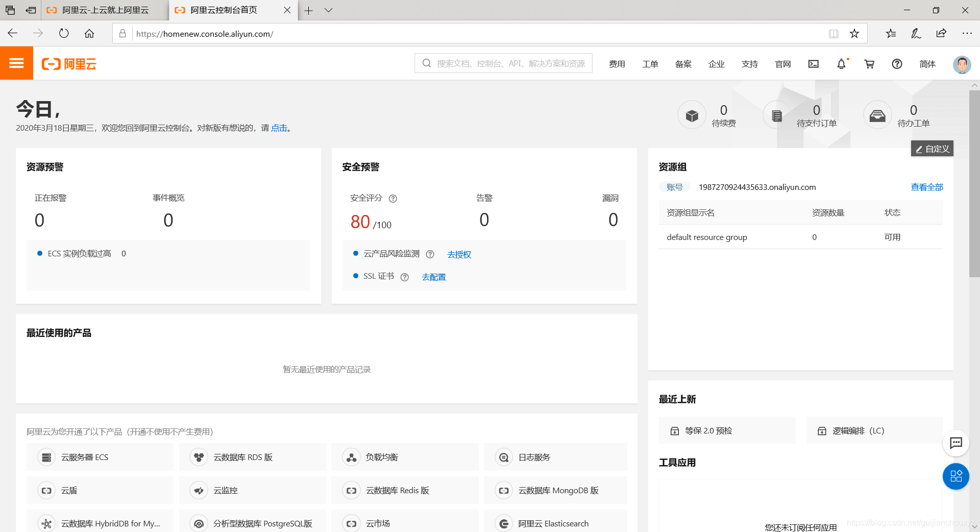The image size is (980, 532).
Task: Open the 官网 link
Action: click(x=782, y=64)
